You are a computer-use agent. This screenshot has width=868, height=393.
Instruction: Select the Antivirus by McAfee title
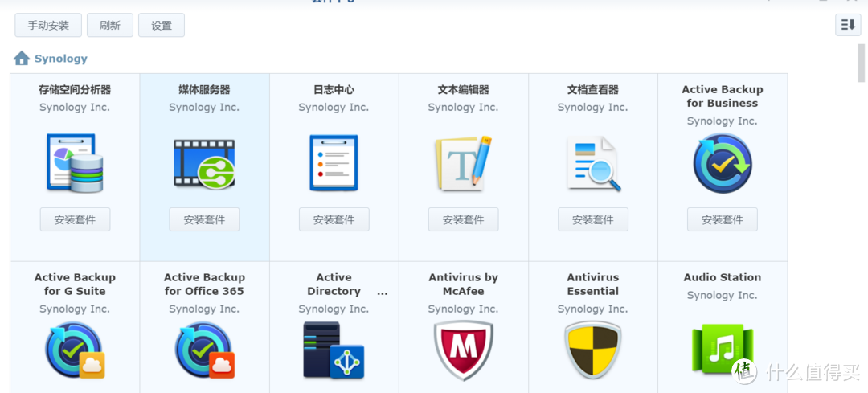tap(464, 284)
